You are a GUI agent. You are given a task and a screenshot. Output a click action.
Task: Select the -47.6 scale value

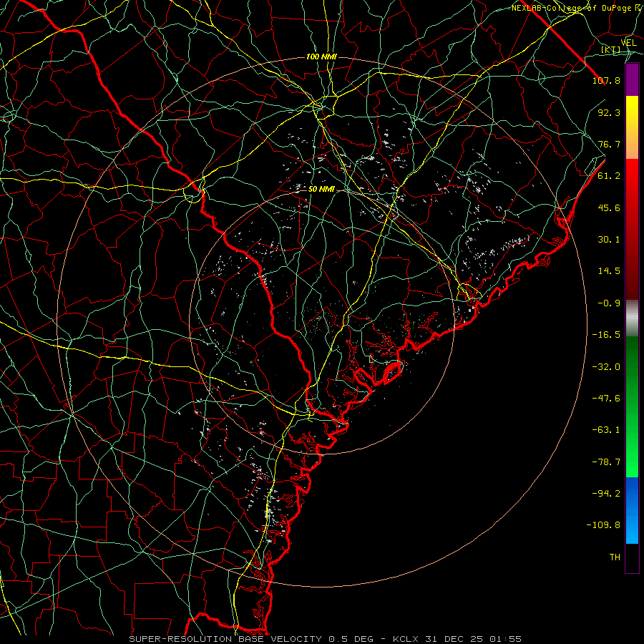point(606,399)
